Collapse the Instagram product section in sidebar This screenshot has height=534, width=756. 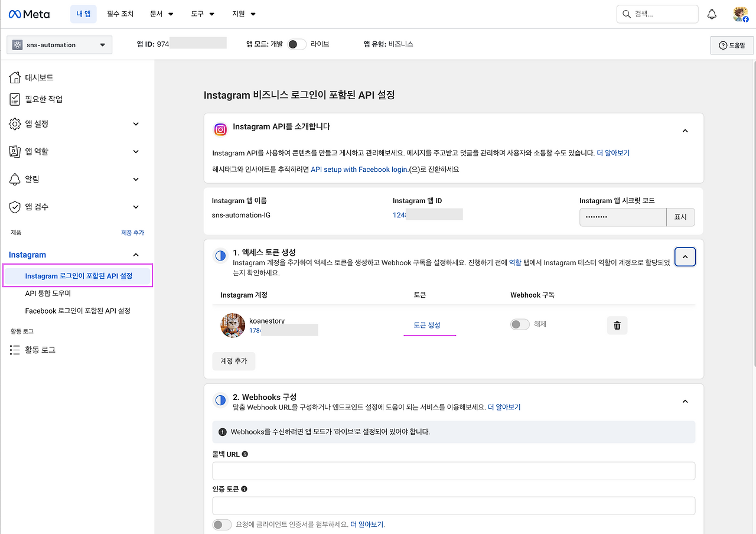coord(136,255)
